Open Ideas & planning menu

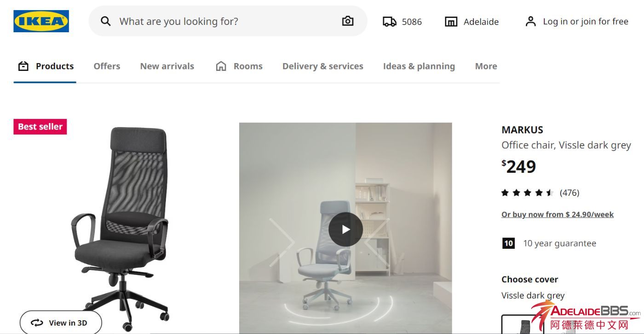[x=419, y=66]
